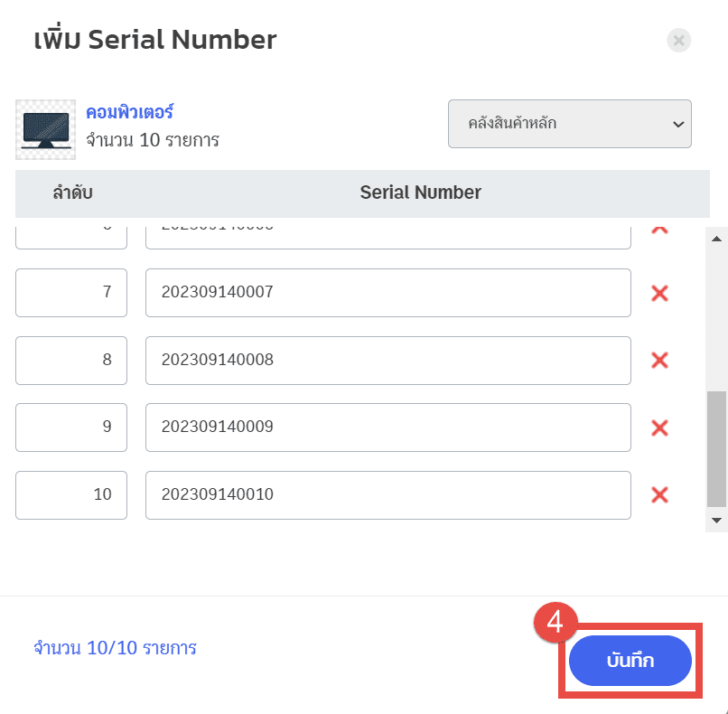728x714 pixels.
Task: Click the บันทึก save button
Action: coord(630,660)
